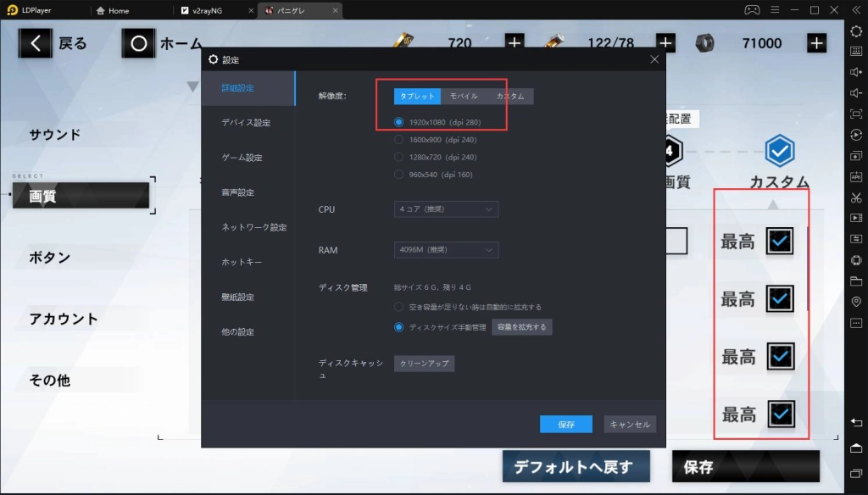Click the volume down sidebar icon
Screen dimensions: 868x495
click(856, 93)
